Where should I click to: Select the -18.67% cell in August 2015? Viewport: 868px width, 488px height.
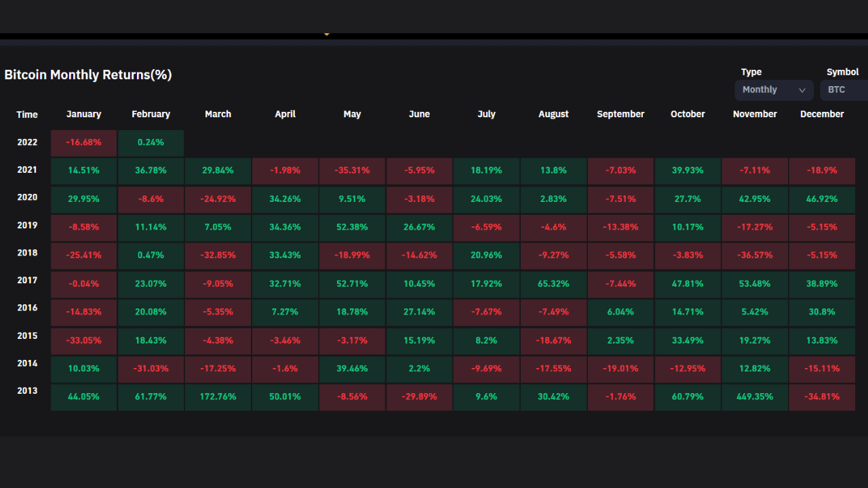point(553,340)
